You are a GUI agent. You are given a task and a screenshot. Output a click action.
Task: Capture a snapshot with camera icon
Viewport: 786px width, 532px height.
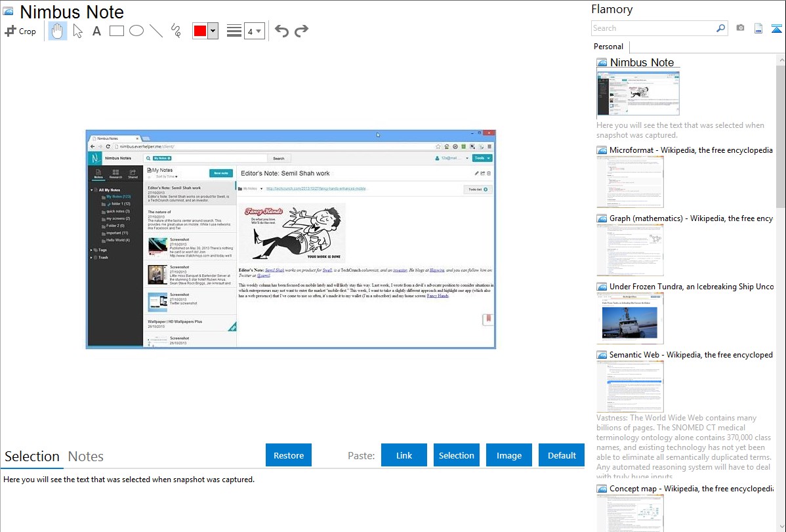(x=740, y=28)
